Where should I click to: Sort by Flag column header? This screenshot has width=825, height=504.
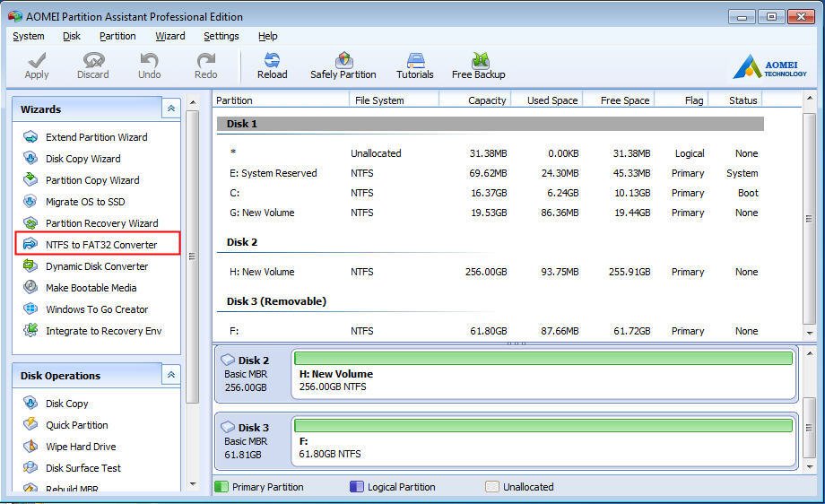coord(682,100)
